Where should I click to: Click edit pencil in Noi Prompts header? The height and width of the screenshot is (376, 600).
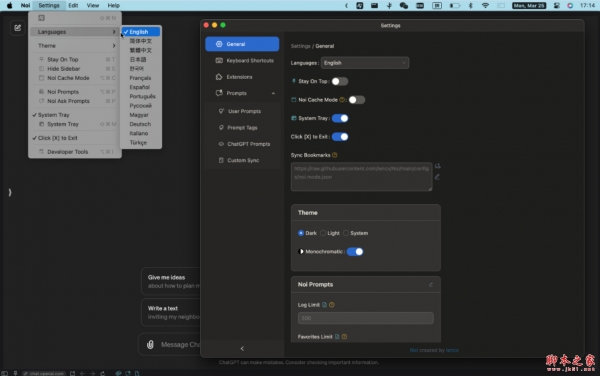coord(431,285)
